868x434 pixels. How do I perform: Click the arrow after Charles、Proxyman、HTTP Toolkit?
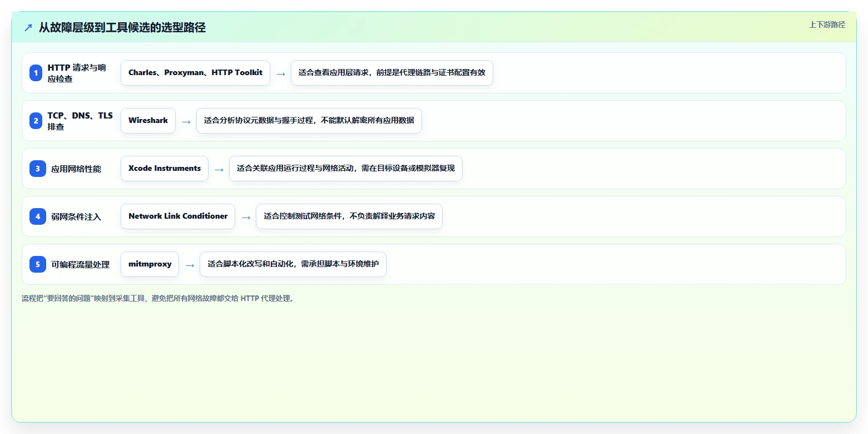(281, 73)
